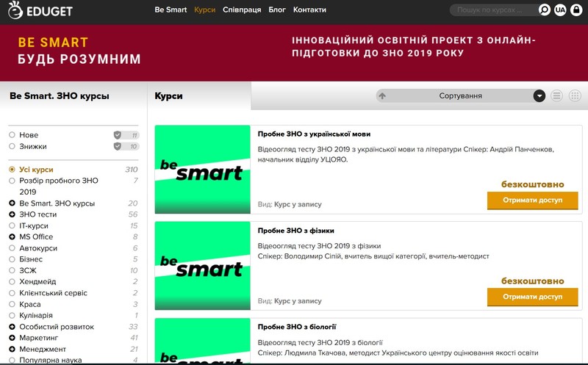Expand Be Smart. ЗНО курсы category
The height and width of the screenshot is (365, 588).
pyautogui.click(x=12, y=203)
